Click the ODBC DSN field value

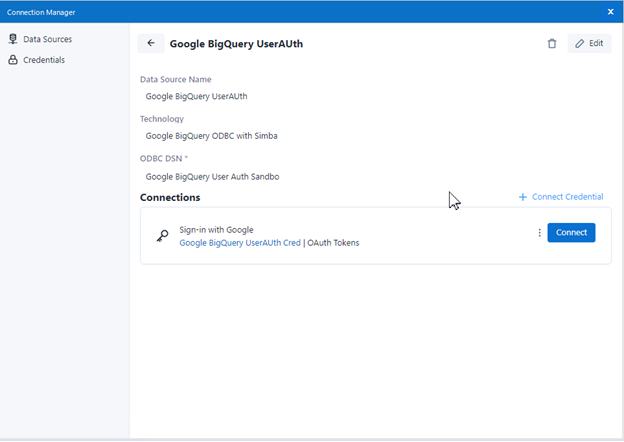pos(212,177)
